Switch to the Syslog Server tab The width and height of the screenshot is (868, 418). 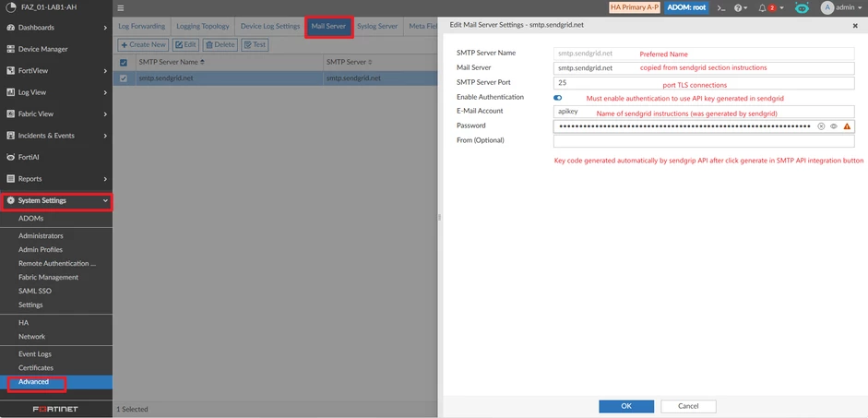(x=377, y=26)
